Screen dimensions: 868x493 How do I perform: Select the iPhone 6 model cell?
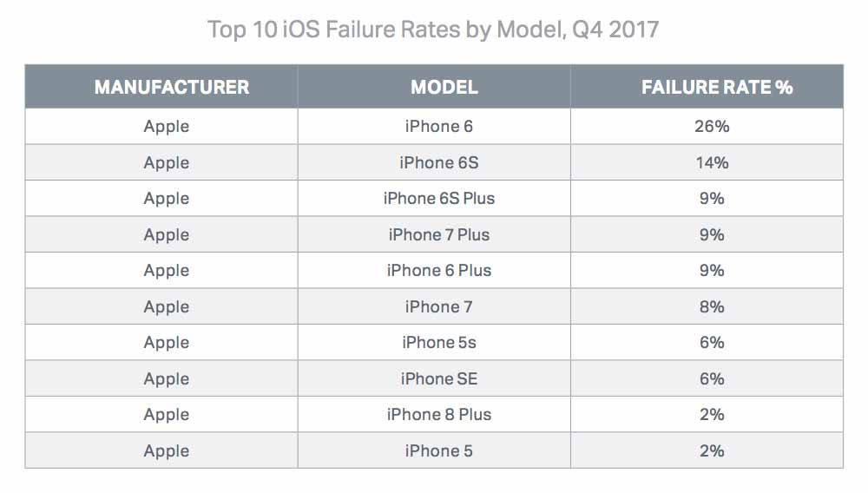point(439,126)
